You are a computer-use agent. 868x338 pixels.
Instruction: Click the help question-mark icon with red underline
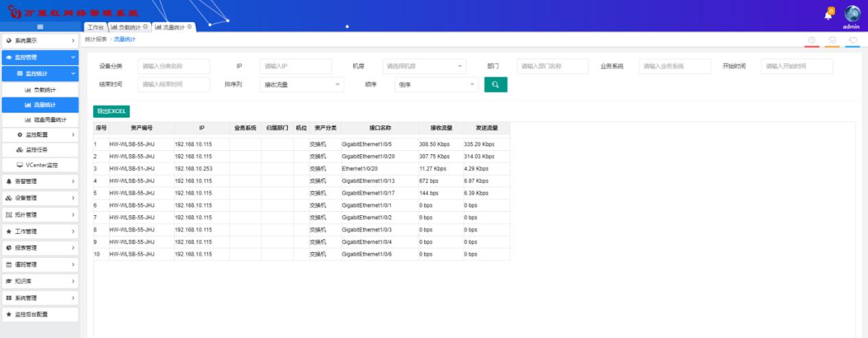(810, 40)
